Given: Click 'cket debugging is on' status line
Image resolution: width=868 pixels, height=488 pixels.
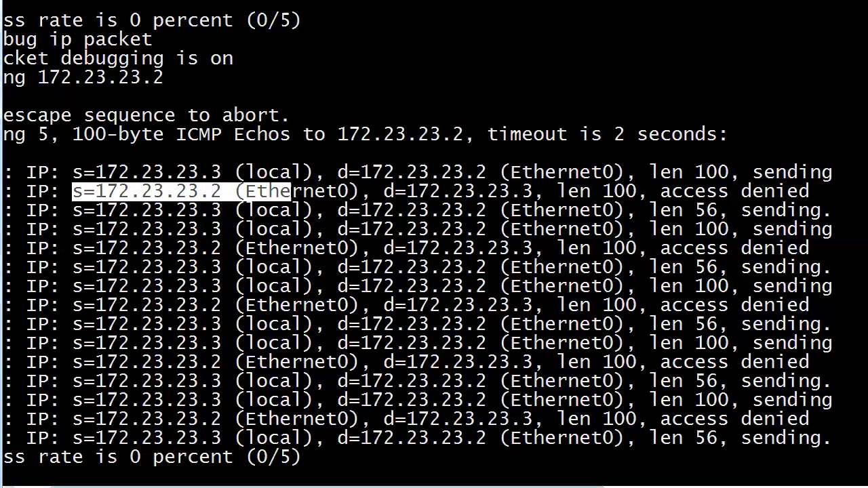Looking at the screenshot, I should click(118, 58).
